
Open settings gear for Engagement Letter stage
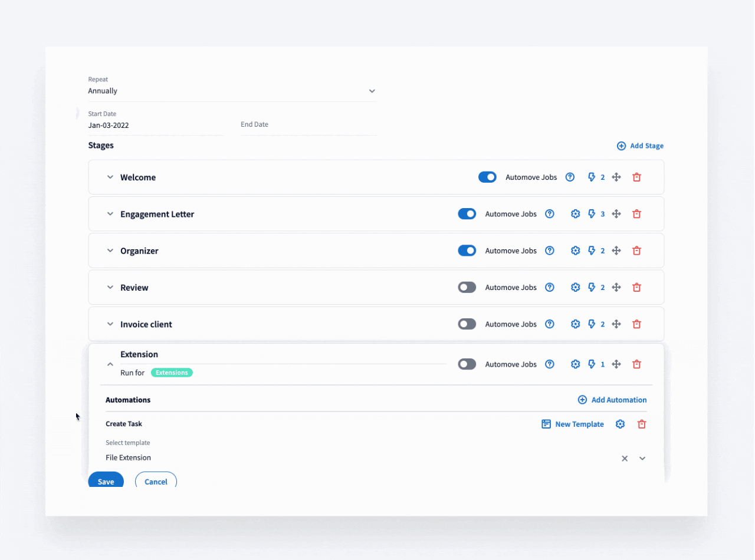point(576,214)
